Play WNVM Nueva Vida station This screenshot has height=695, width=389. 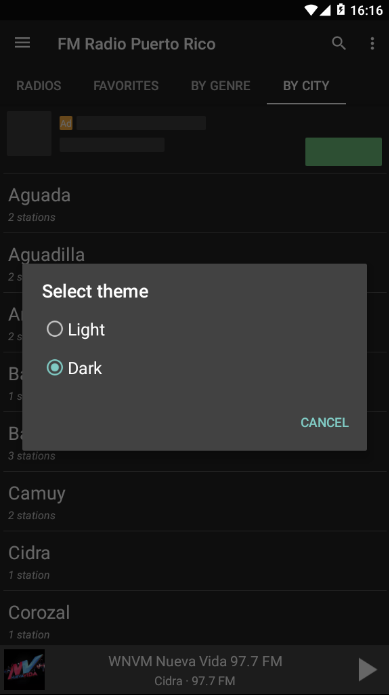click(367, 669)
